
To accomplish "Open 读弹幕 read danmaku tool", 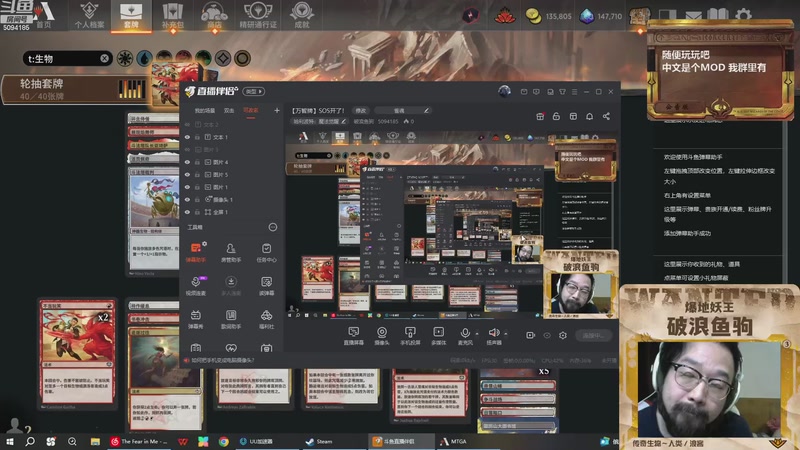I will pyautogui.click(x=266, y=286).
